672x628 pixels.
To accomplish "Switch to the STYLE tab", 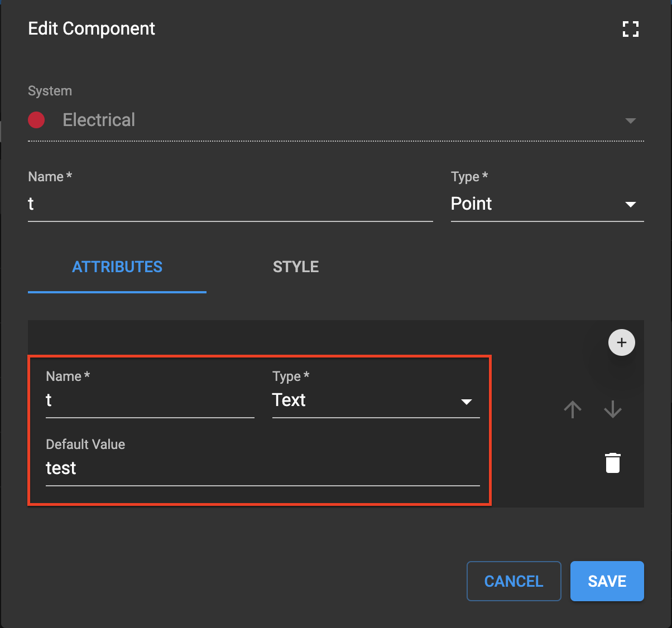I will (296, 267).
